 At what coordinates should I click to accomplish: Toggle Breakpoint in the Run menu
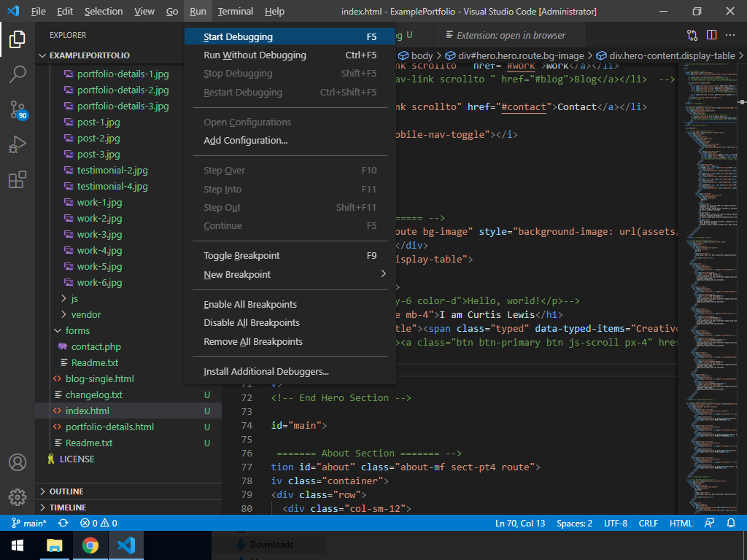point(241,256)
